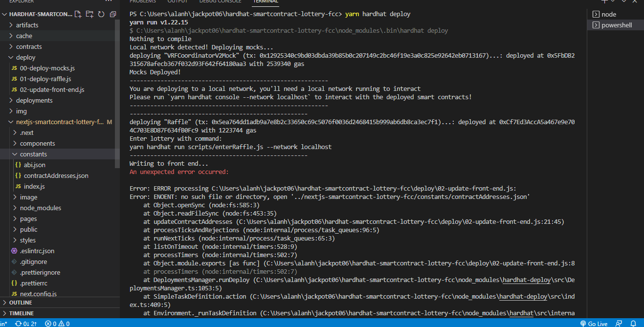Click the sync changes icon in status bar
Viewport: 644px width, 327px height.
pos(26,324)
